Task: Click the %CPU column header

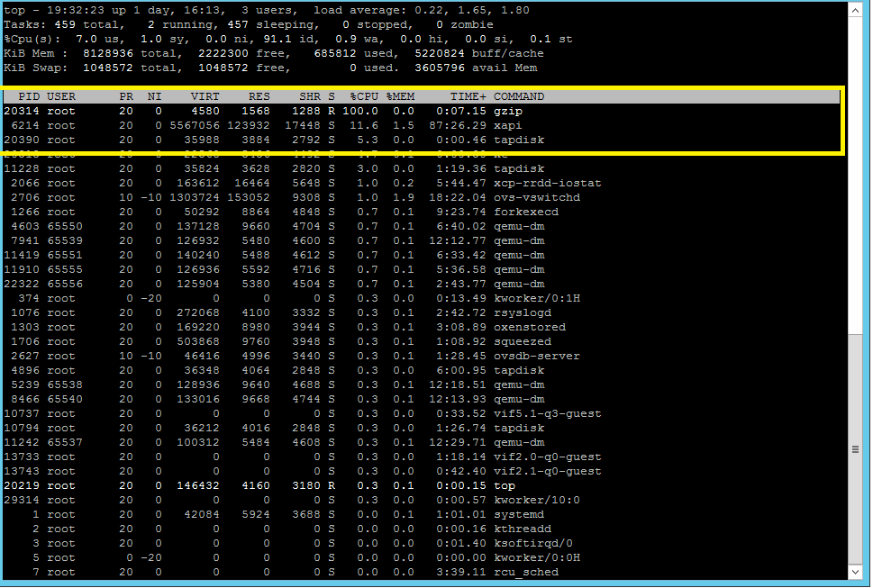Action: 363,96
